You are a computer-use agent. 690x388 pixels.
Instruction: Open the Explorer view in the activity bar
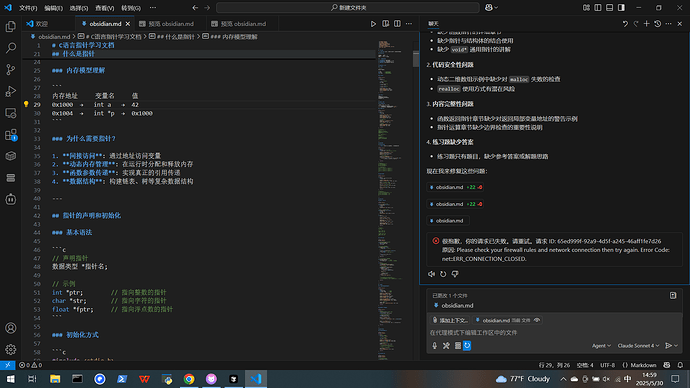(x=11, y=26)
